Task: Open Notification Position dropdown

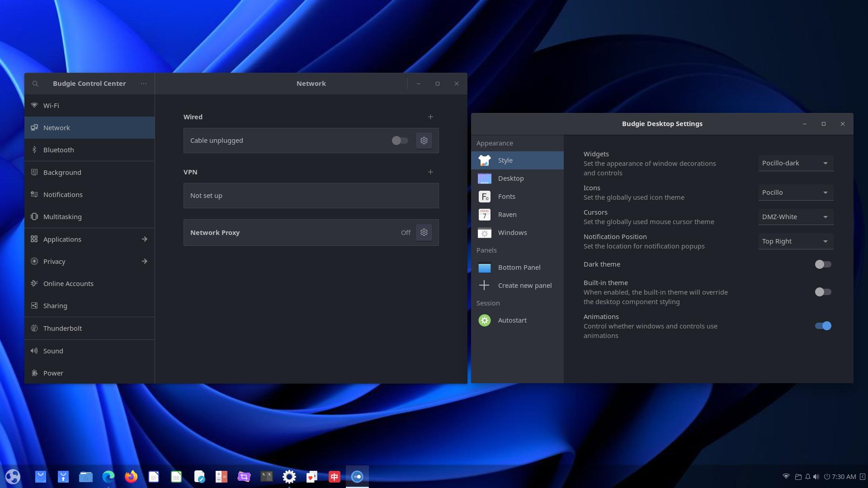Action: click(x=796, y=241)
